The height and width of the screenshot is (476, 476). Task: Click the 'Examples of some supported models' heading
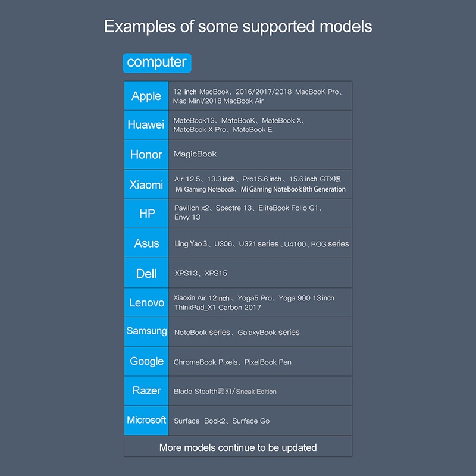click(x=238, y=26)
